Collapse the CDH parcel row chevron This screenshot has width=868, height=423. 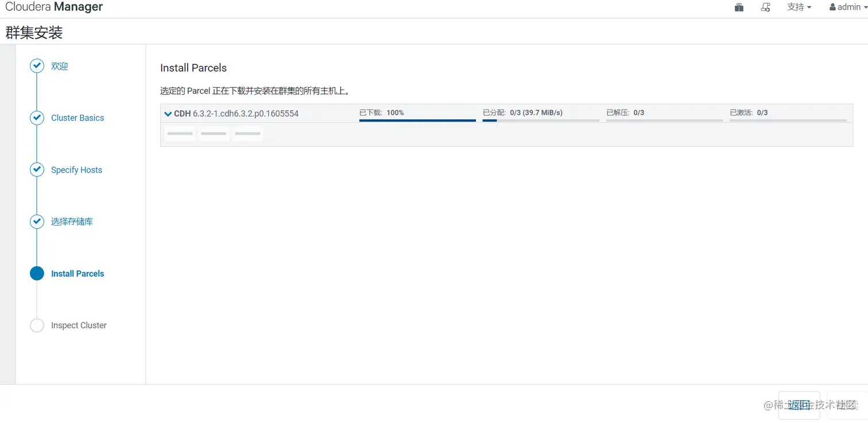coord(168,114)
